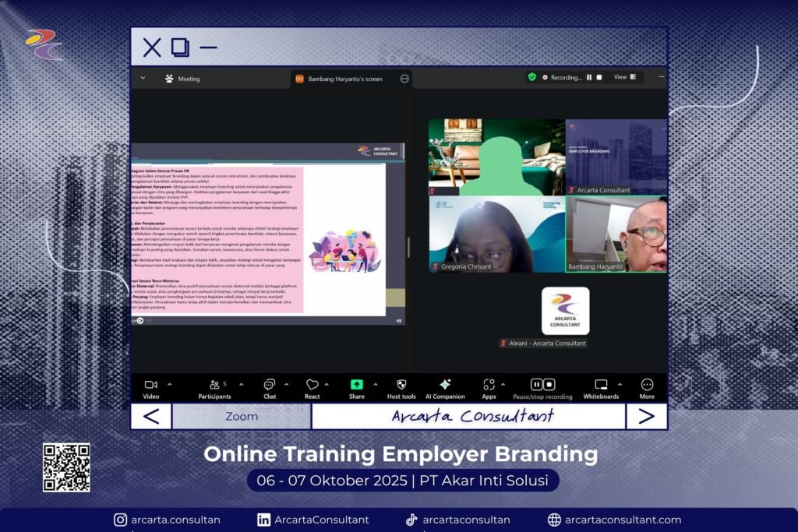Open the View layout button
Viewport: 798px width, 532px height.
(x=625, y=77)
